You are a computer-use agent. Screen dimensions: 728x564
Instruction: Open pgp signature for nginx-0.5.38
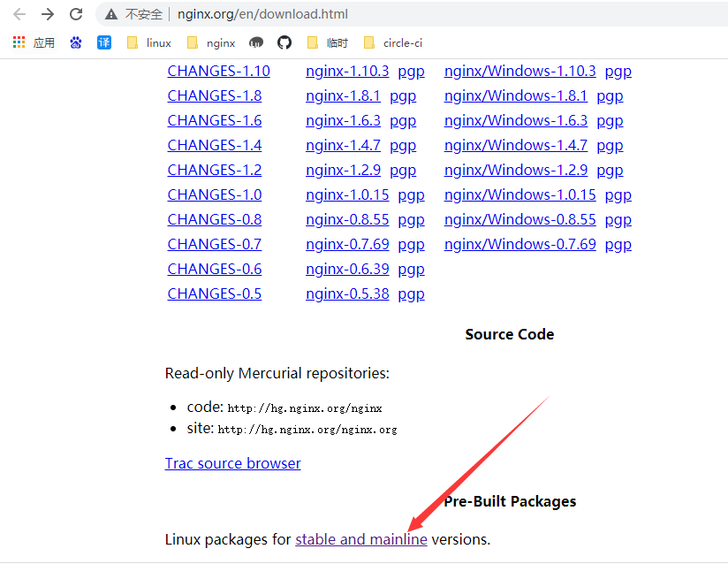[411, 294]
